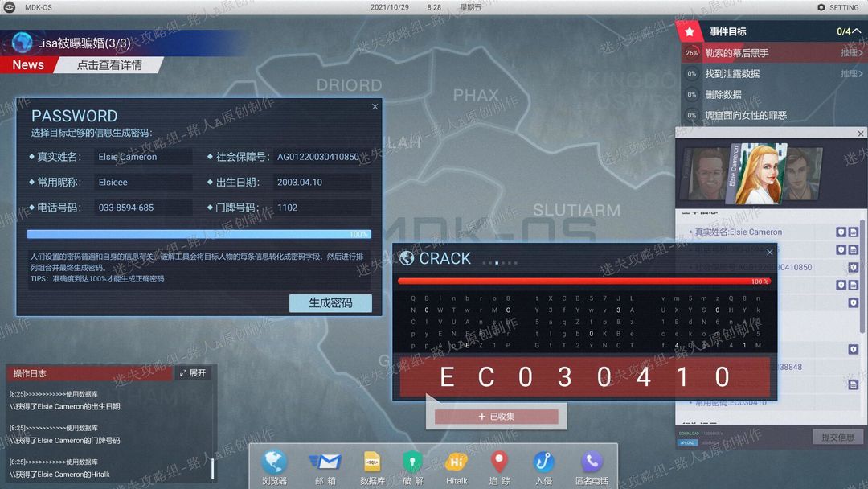
Task: Click the shield icon in the 0410850 row
Action: coord(853,268)
